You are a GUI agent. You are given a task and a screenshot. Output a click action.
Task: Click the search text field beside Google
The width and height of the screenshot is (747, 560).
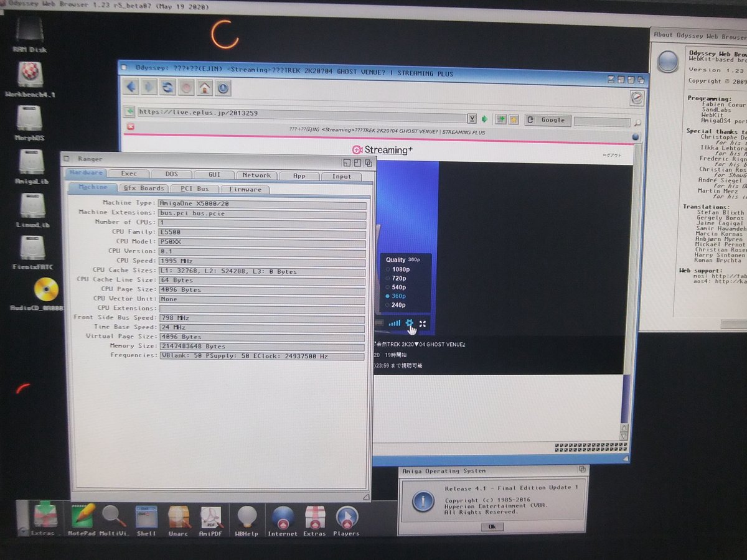[x=602, y=121]
